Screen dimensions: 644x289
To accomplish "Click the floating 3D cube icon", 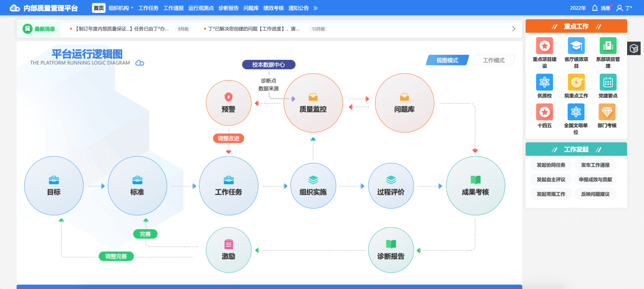I will click(x=634, y=49).
